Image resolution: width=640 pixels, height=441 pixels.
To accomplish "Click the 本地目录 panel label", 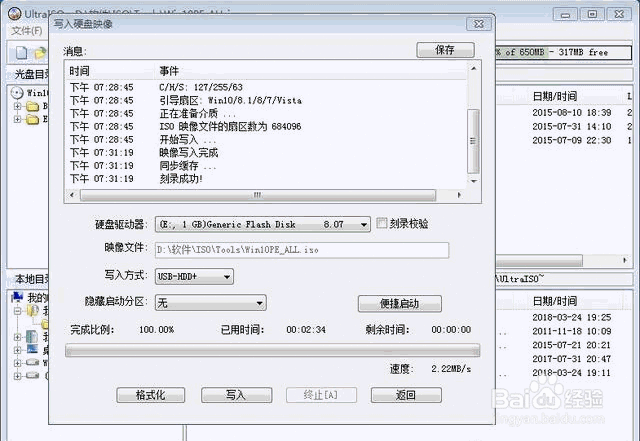I will (31, 279).
